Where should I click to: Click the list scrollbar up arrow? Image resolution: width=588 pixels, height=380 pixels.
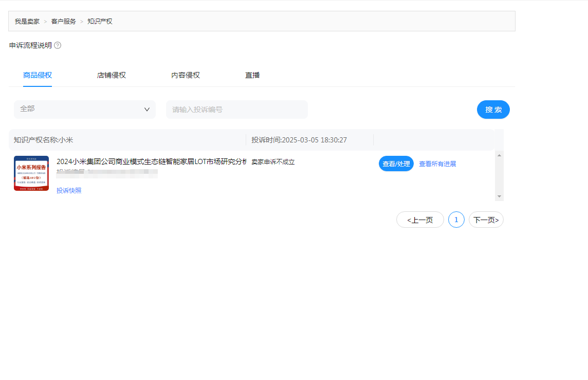(499, 155)
